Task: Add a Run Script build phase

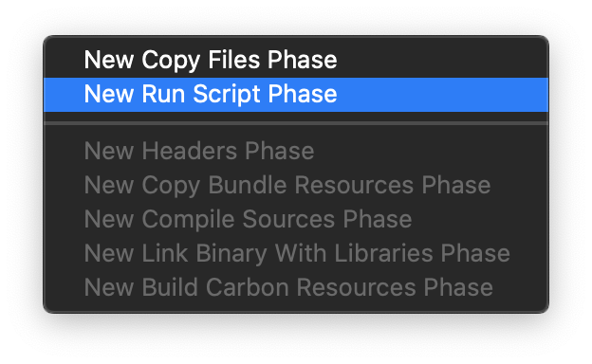Action: coord(296,95)
